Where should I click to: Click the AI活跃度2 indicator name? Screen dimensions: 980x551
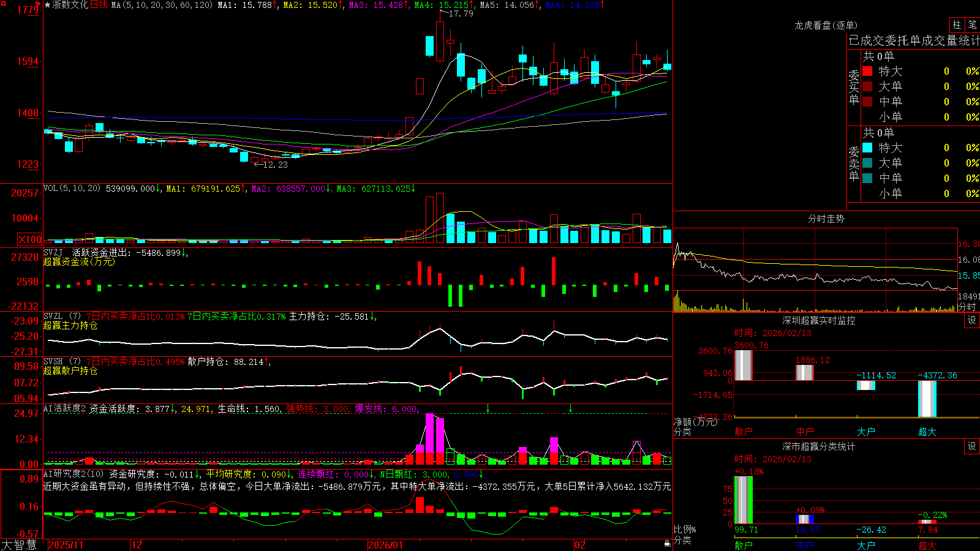[65, 408]
